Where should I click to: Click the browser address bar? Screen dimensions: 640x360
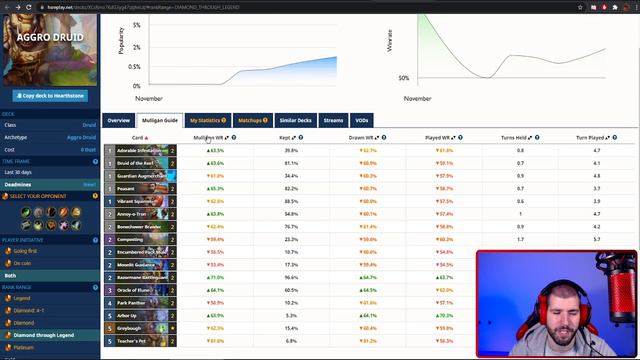click(x=306, y=7)
